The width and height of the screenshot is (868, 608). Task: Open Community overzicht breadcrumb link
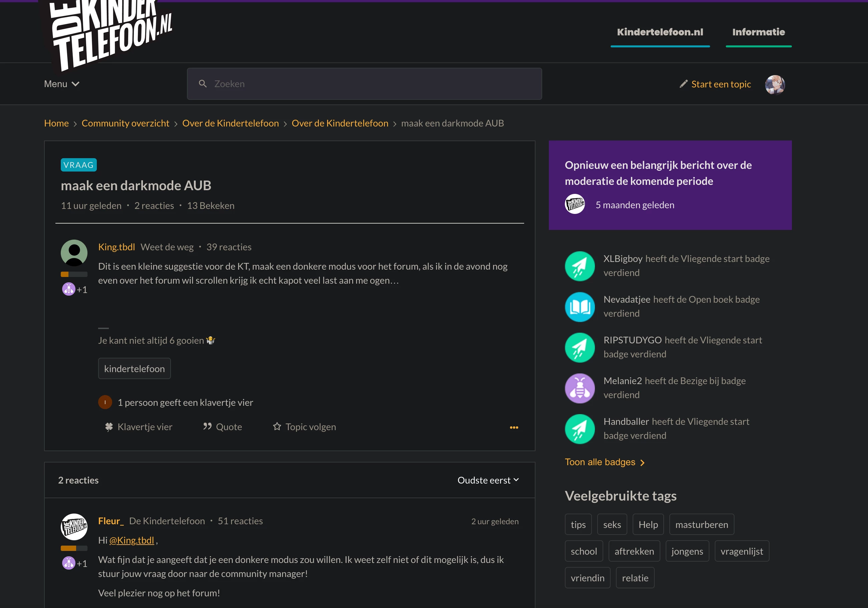coord(125,123)
